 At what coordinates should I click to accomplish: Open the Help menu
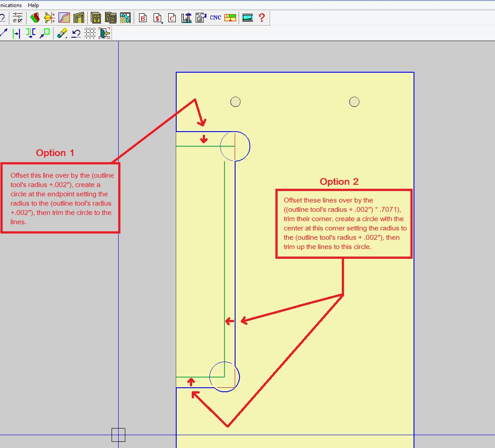pos(33,5)
